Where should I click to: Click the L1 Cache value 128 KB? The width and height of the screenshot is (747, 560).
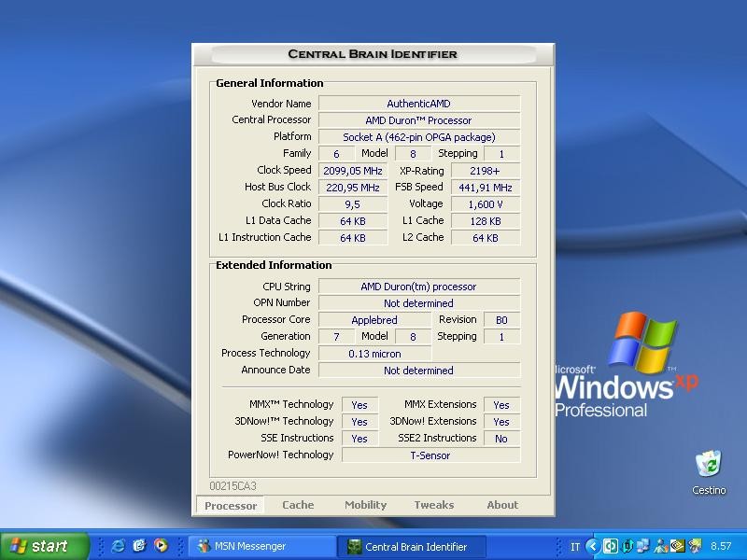click(486, 221)
